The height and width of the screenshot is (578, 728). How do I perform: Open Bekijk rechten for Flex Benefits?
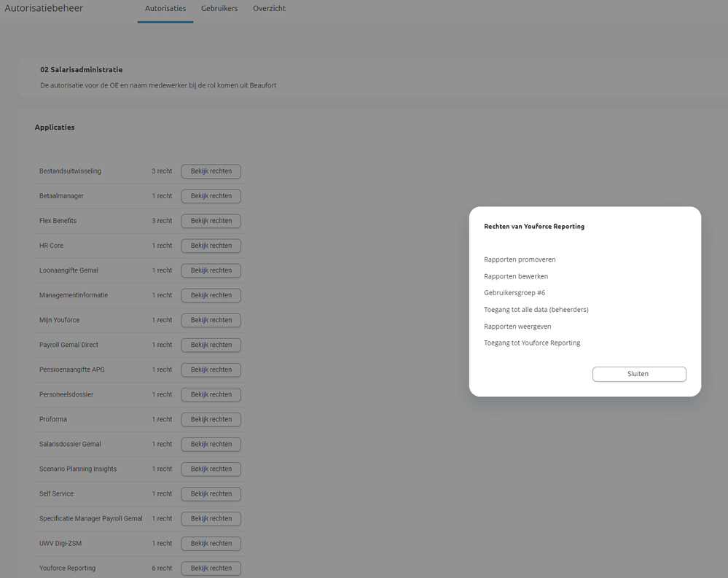[211, 221]
